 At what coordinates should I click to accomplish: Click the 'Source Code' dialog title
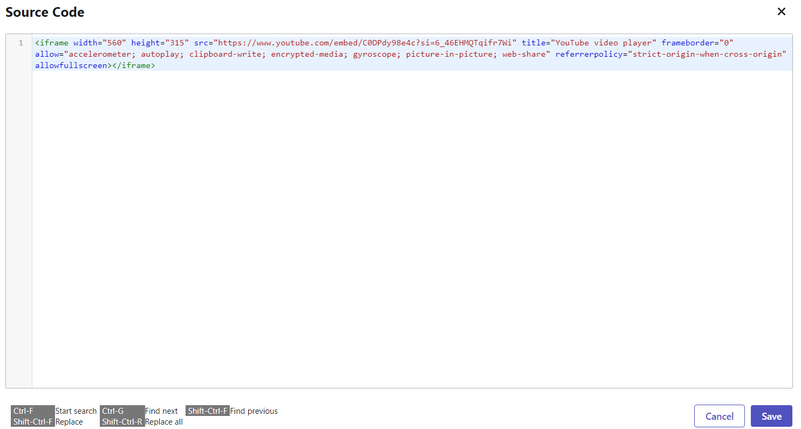(x=45, y=12)
